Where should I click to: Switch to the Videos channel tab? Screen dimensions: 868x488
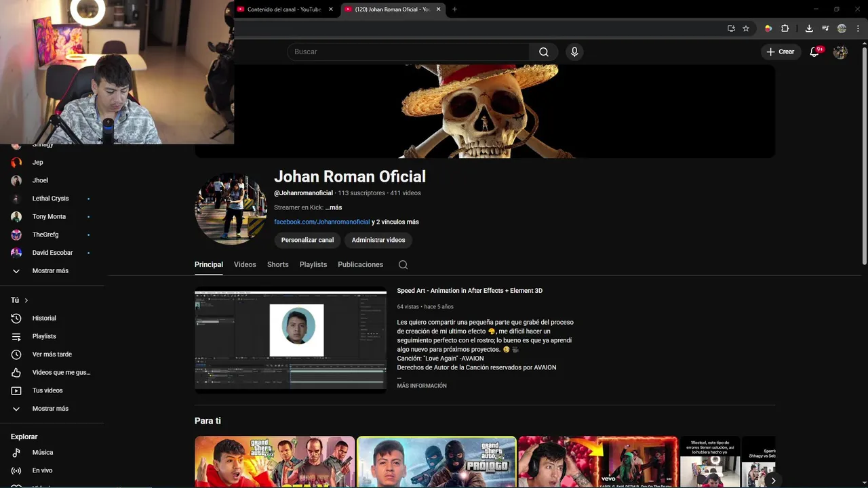(x=245, y=264)
